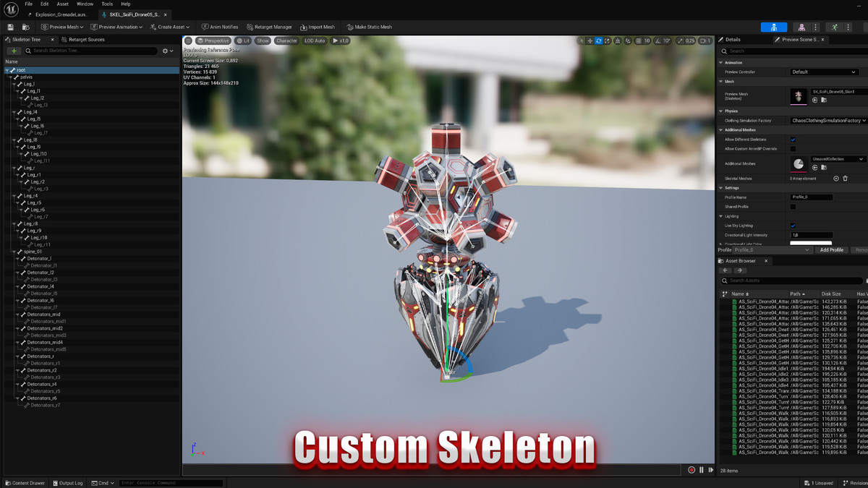Open the Output Log
This screenshot has width=868, height=488.
coord(67,483)
